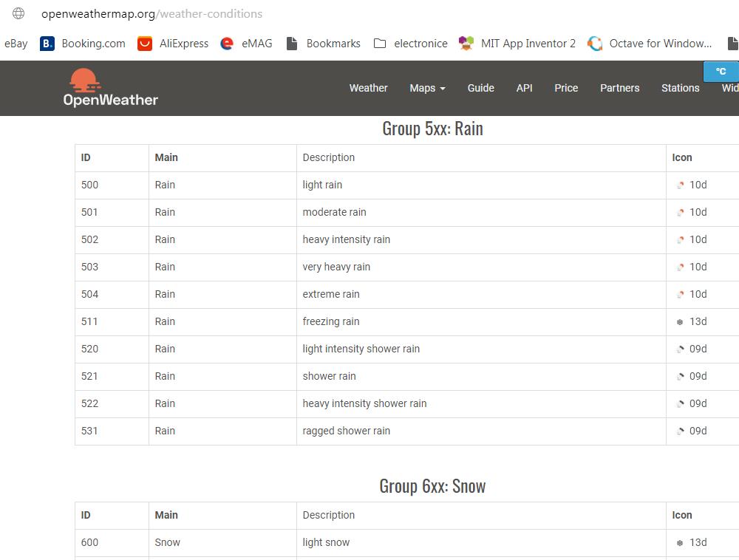Click the Group 5xx: Rain heading

[432, 129]
